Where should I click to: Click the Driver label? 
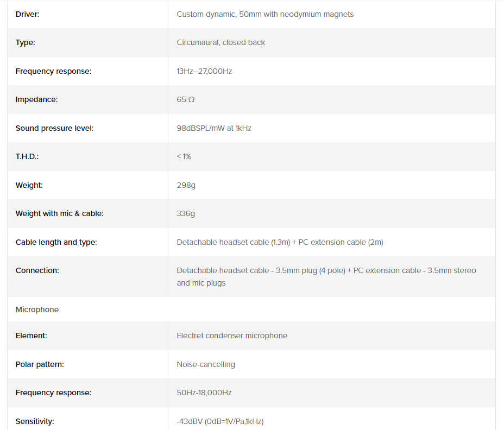point(27,14)
